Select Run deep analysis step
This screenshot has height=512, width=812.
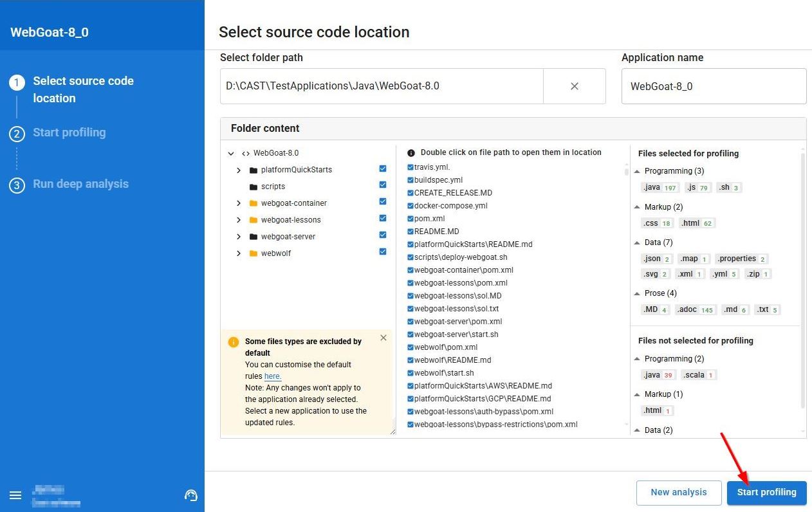coord(80,184)
